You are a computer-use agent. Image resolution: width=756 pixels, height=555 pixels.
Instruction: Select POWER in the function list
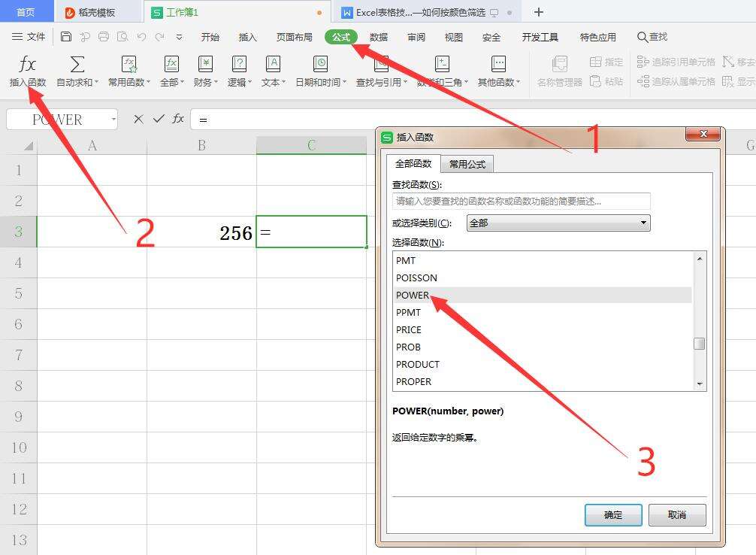point(543,295)
